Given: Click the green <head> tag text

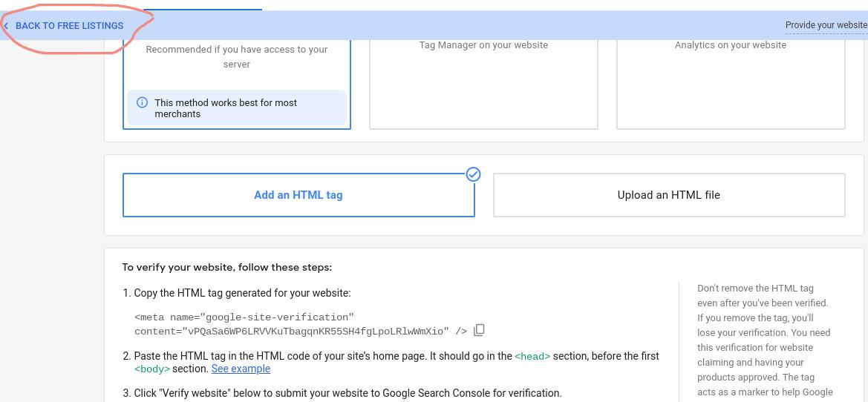Looking at the screenshot, I should pyautogui.click(x=532, y=356).
